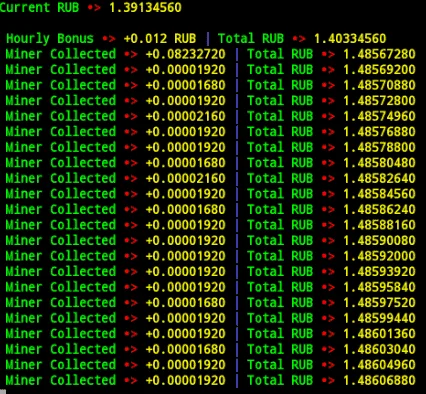Viewport: 426px width, 394px height.
Task: Select the total value 1.48580480
Action: [379, 163]
